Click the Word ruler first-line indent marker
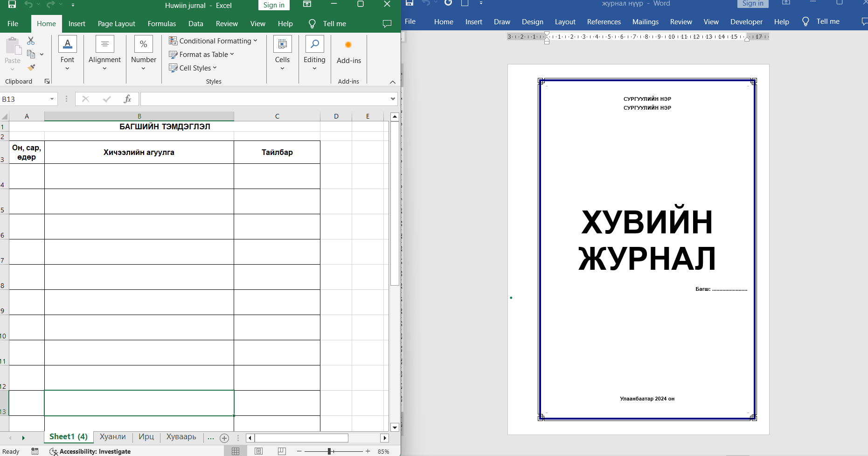Image resolution: width=868 pixels, height=456 pixels. pos(547,34)
